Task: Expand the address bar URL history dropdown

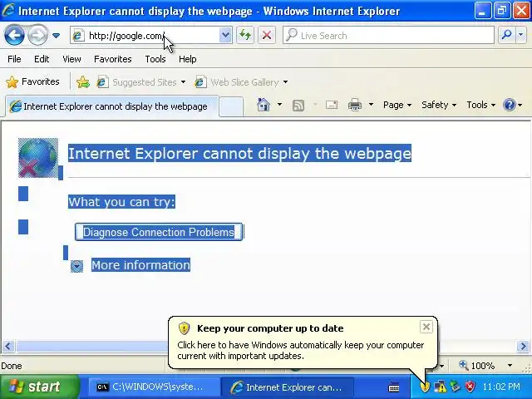Action: [225, 35]
